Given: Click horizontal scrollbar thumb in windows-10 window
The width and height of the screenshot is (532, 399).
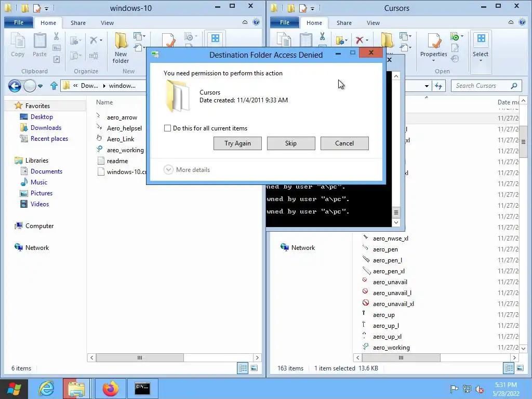Looking at the screenshot, I should 140,357.
